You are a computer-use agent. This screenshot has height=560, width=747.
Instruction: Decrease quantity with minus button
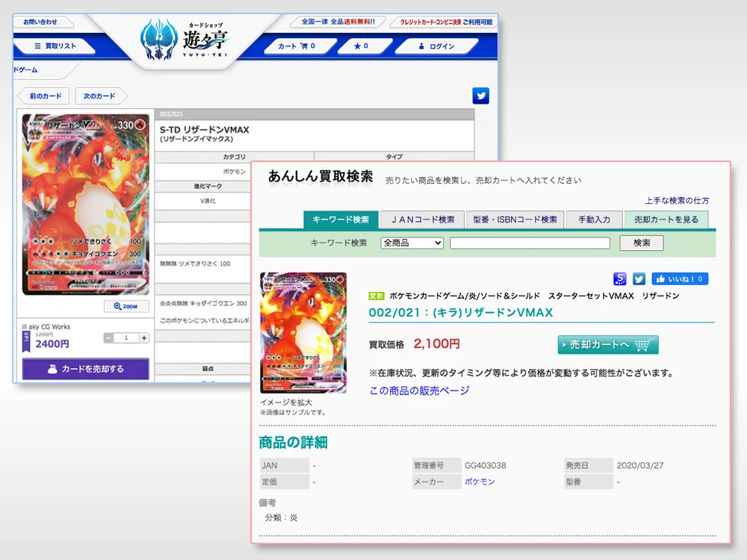point(108,337)
